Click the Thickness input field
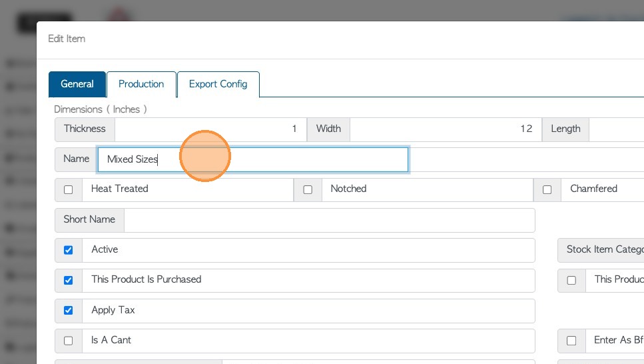This screenshot has height=364, width=644. (x=210, y=129)
